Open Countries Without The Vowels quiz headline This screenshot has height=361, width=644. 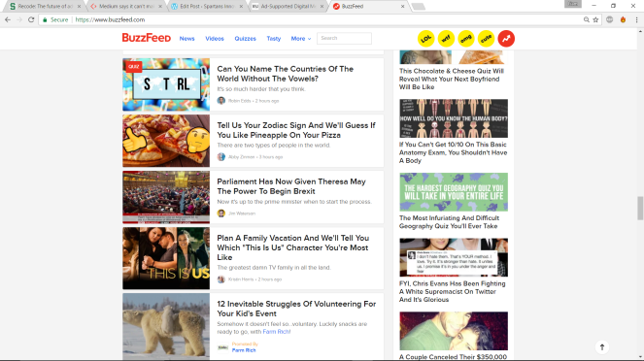point(285,74)
